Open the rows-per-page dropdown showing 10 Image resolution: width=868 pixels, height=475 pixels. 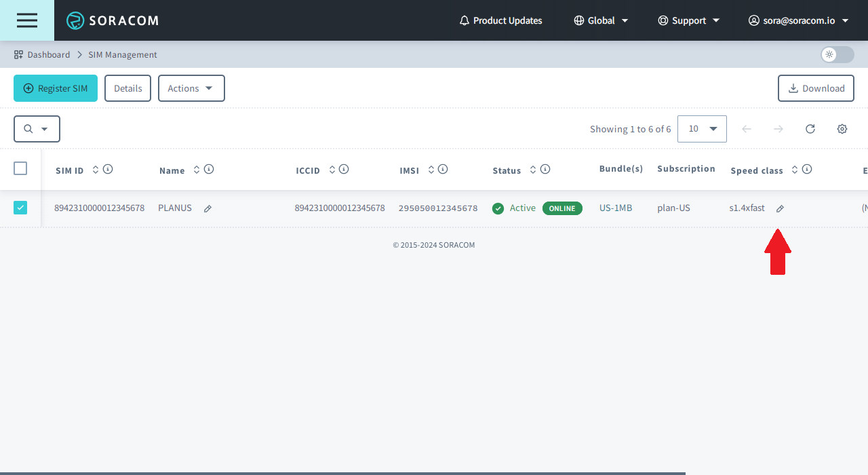tap(702, 129)
